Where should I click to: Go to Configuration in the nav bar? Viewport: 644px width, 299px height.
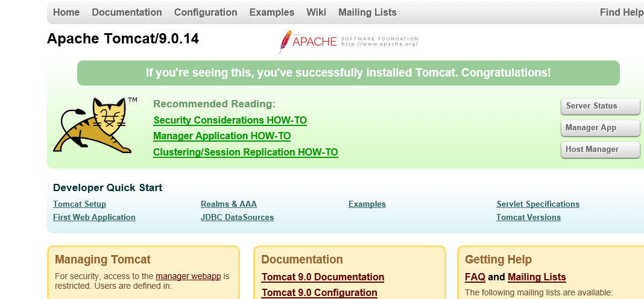pyautogui.click(x=206, y=12)
